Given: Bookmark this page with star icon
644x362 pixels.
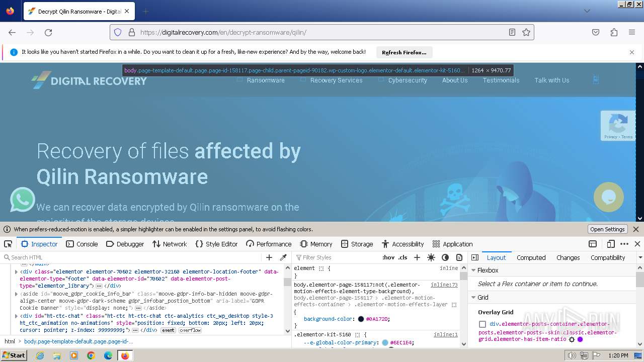Looking at the screenshot, I should coord(526,32).
